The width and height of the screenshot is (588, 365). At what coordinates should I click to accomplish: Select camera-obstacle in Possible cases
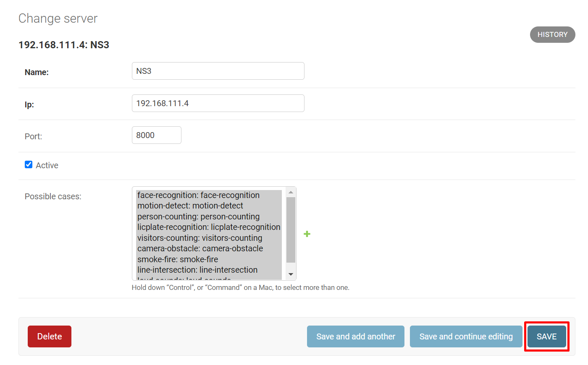200,248
